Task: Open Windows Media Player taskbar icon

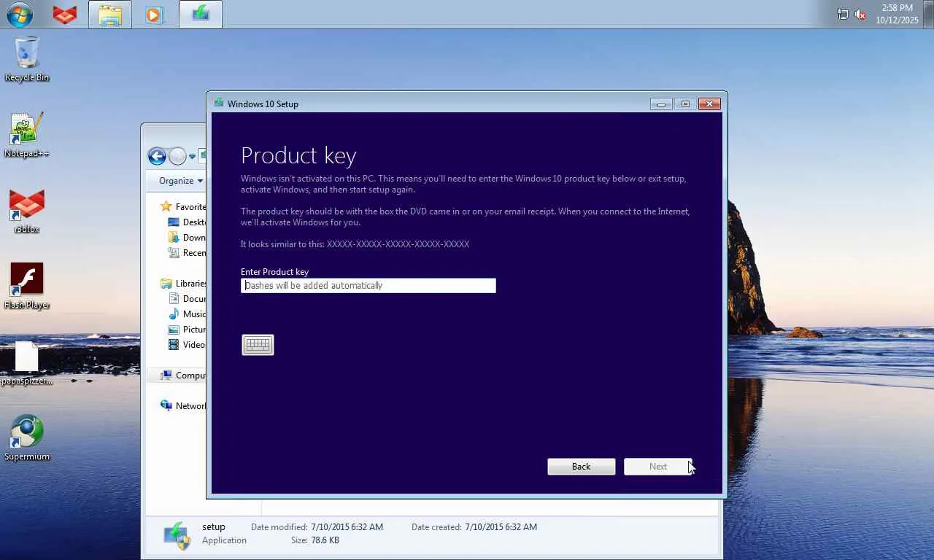Action: click(x=155, y=15)
